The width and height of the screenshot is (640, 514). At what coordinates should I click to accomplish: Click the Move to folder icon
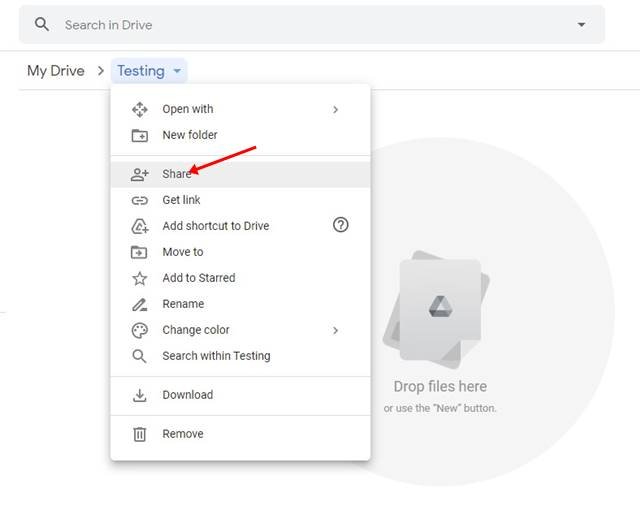point(139,252)
